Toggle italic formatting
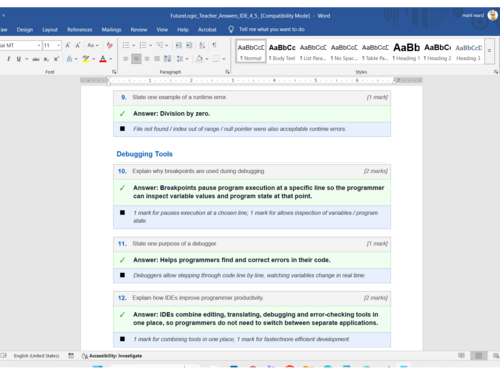The image size is (500, 375). tap(8, 59)
